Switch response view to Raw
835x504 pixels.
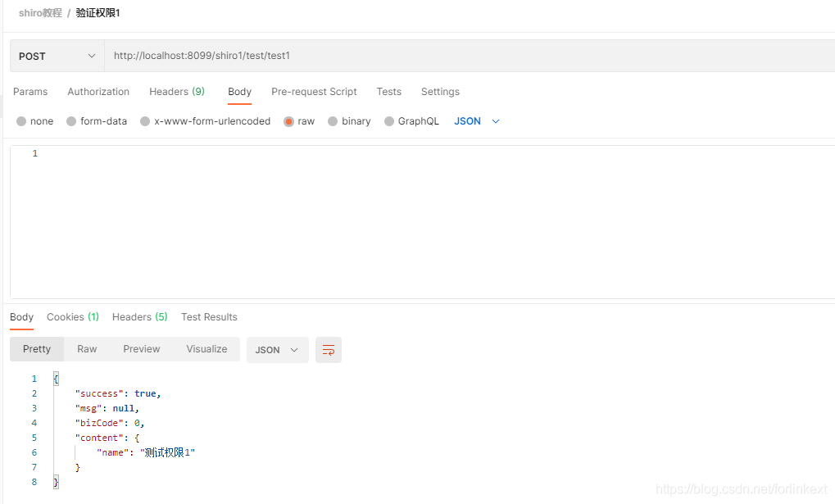pyautogui.click(x=87, y=349)
